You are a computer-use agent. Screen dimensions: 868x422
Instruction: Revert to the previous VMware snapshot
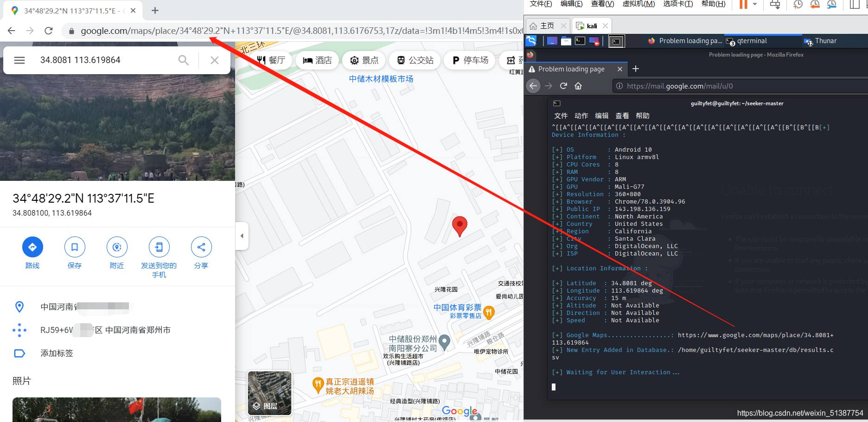pyautogui.click(x=815, y=4)
